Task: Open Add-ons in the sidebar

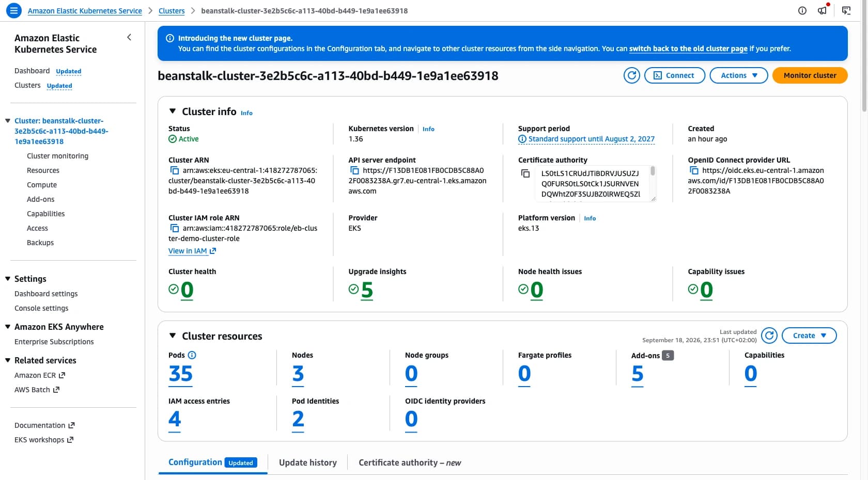Action: coord(40,199)
